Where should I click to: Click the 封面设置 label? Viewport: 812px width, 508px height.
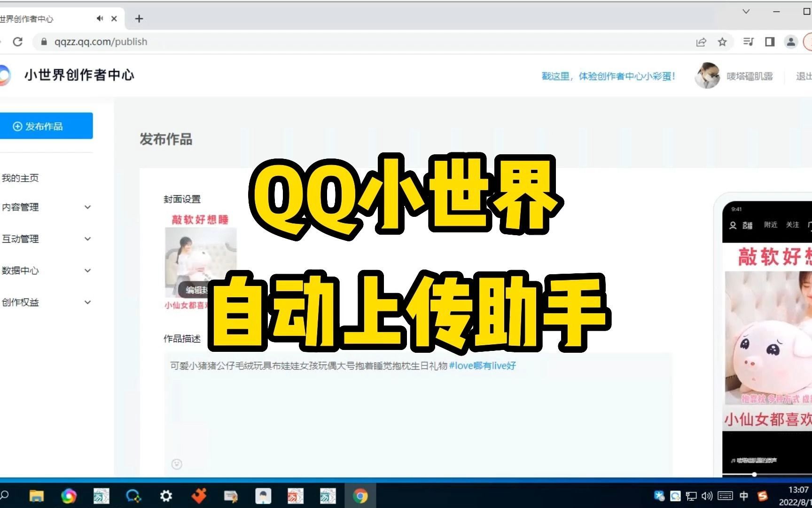[182, 199]
